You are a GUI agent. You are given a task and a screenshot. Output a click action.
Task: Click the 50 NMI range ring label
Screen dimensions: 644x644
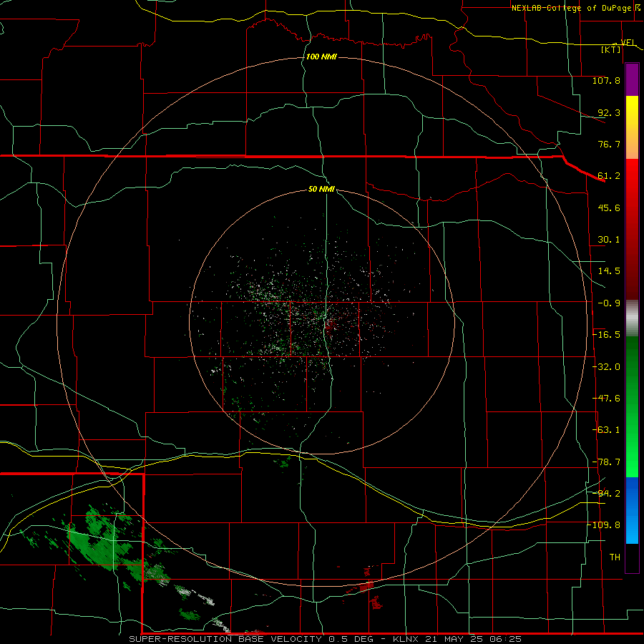coord(321,190)
